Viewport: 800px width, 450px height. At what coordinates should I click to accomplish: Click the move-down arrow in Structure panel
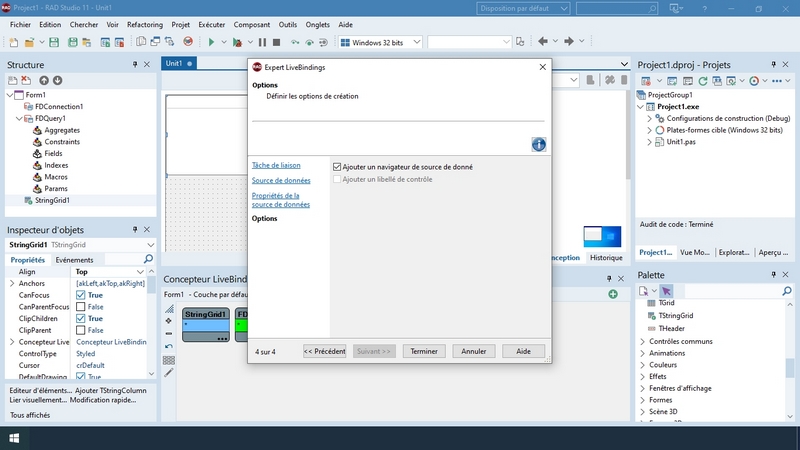pos(57,81)
